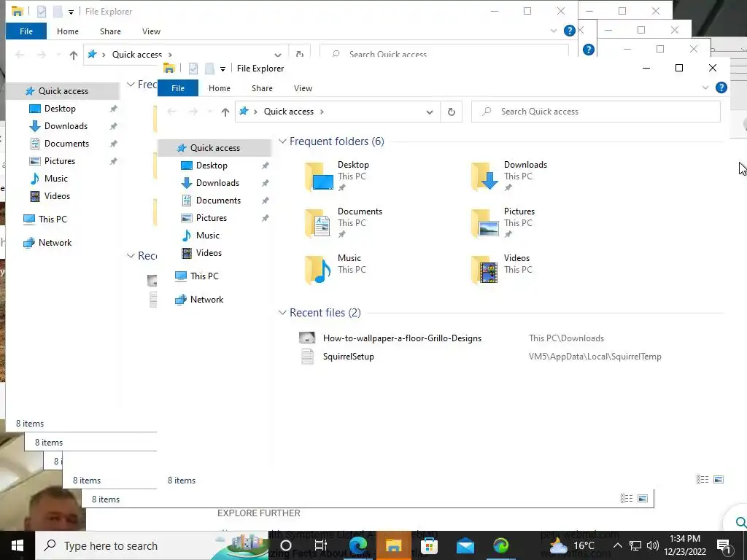Open Music folder tile in front window
This screenshot has width=747, height=560.
[x=336, y=270]
